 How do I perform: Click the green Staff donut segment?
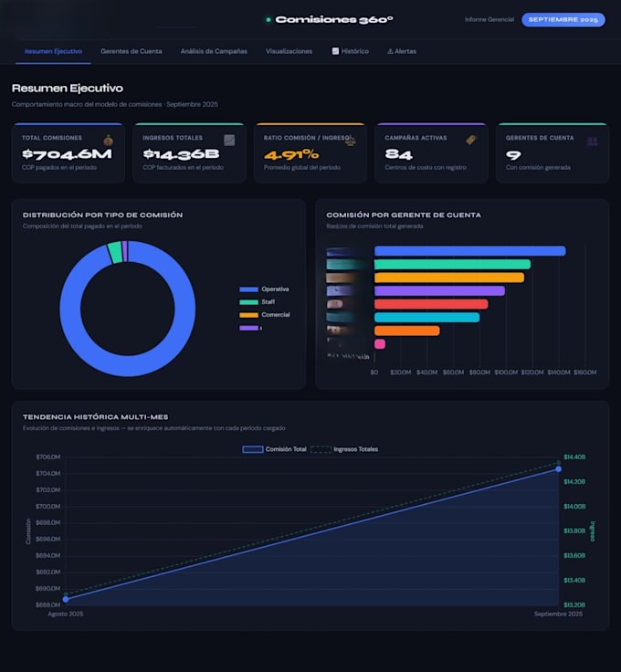114,252
